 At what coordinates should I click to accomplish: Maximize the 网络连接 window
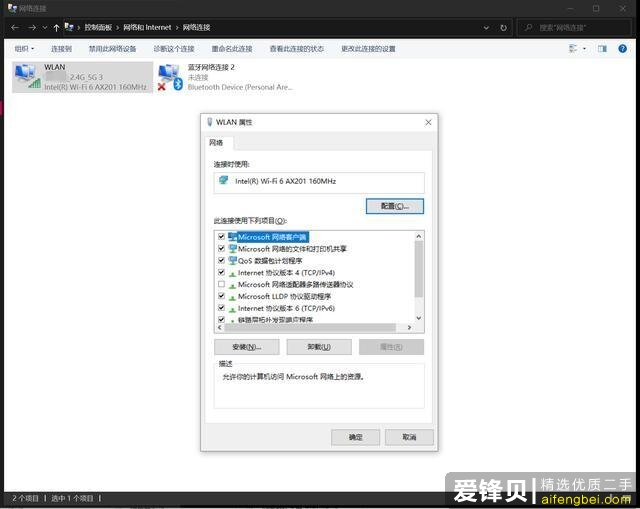[596, 8]
